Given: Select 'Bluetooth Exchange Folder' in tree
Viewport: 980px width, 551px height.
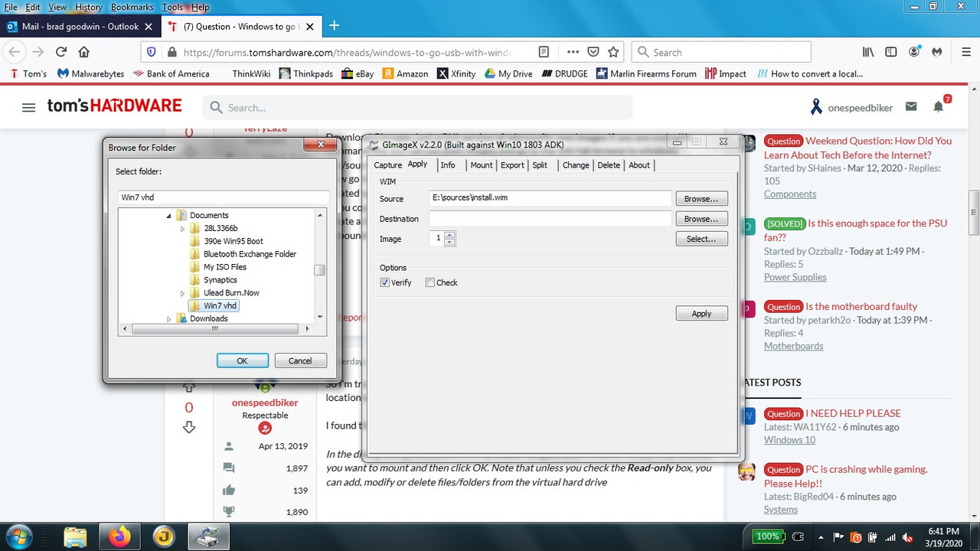Looking at the screenshot, I should pos(250,254).
